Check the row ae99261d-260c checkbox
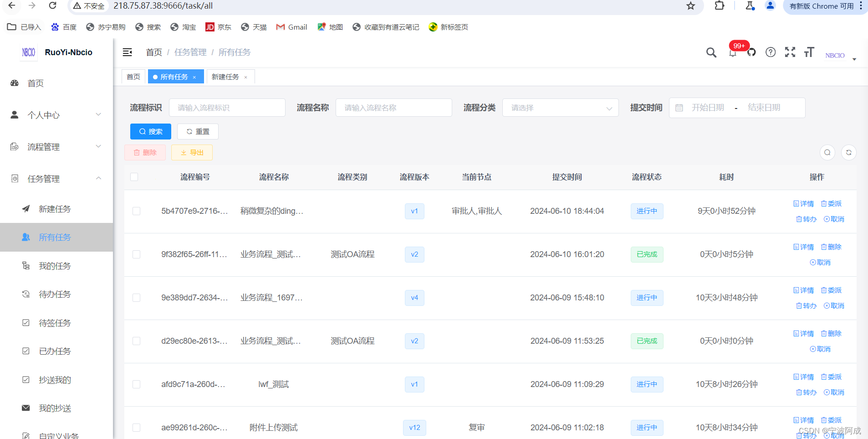The image size is (868, 439). 136,428
